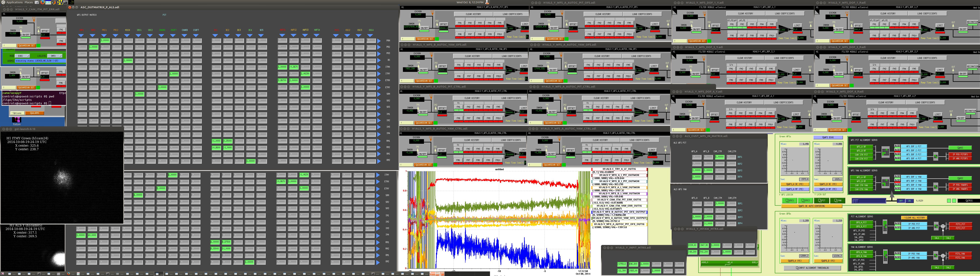Click summing junction icon in YAW ALIGNMENT SERVO

tap(943, 256)
